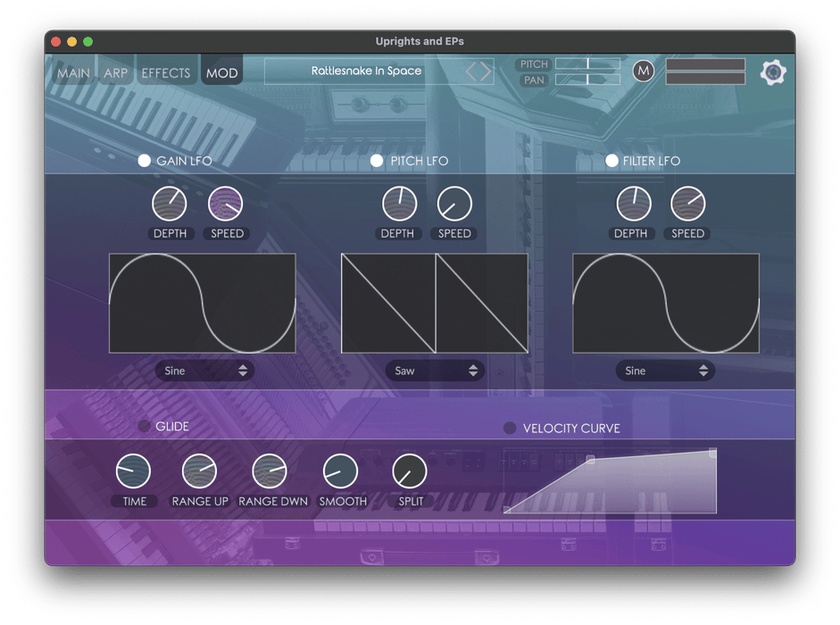Click the PAN slider
Viewport: 840px width, 625px height.
point(587,80)
